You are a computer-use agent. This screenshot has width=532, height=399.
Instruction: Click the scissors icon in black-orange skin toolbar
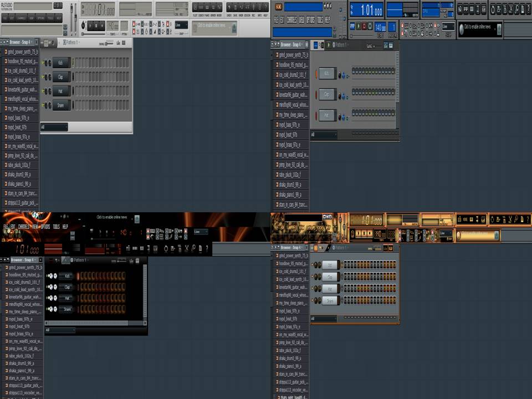point(186,249)
